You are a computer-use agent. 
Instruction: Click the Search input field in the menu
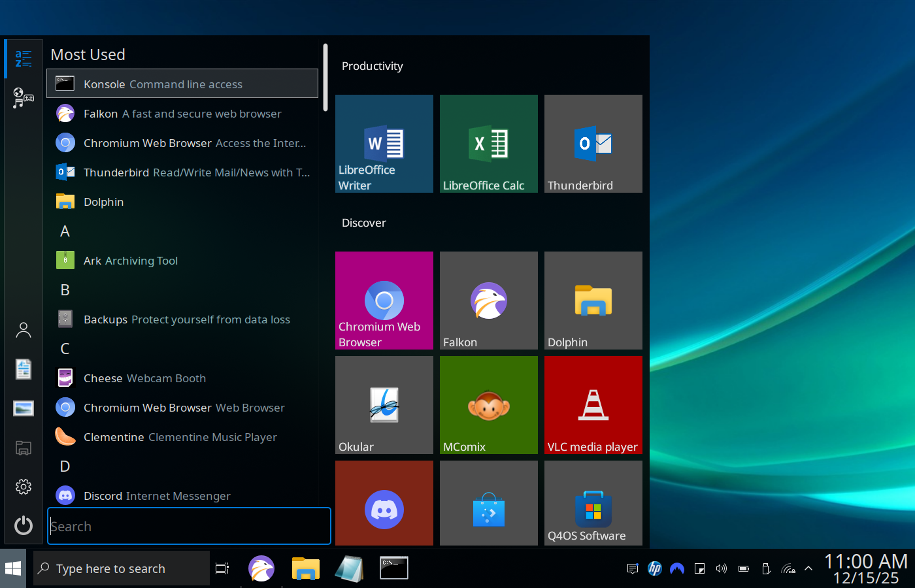click(x=188, y=526)
